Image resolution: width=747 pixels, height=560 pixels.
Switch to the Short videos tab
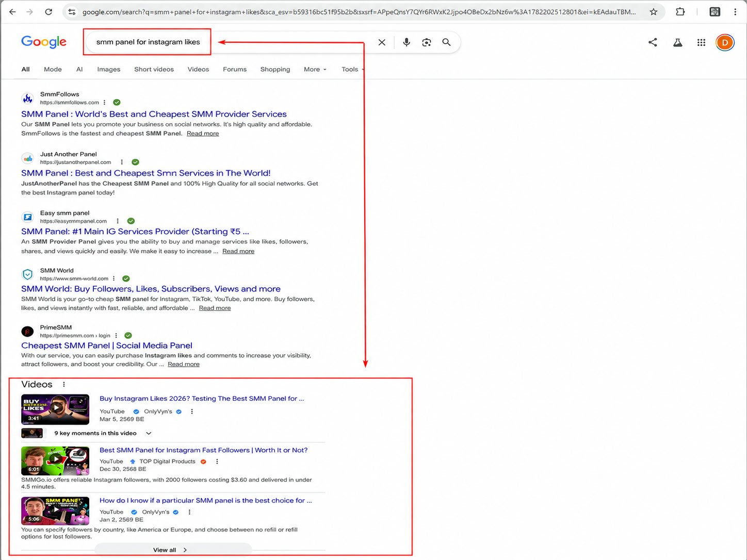click(x=154, y=69)
